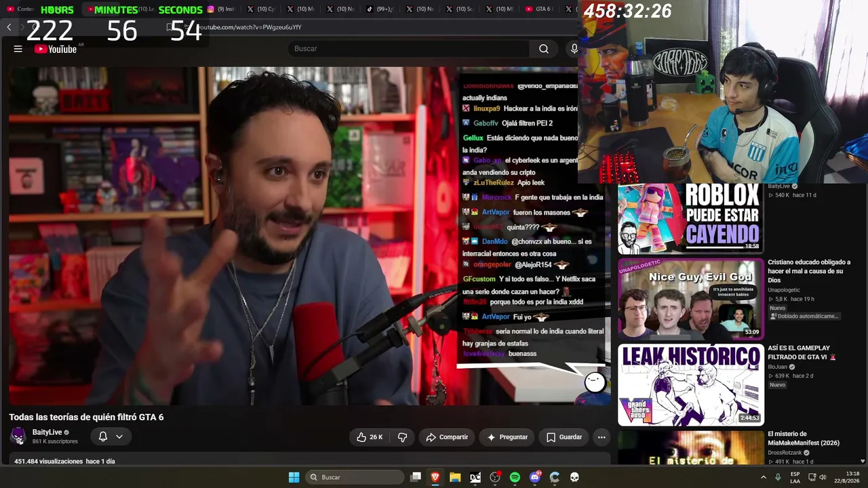Open Task View on the taskbar
The width and height of the screenshot is (868, 488).
click(x=416, y=477)
